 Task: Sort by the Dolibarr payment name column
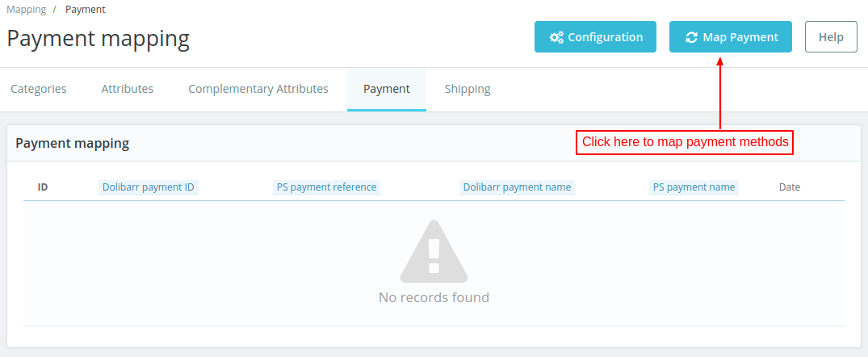pyautogui.click(x=517, y=187)
